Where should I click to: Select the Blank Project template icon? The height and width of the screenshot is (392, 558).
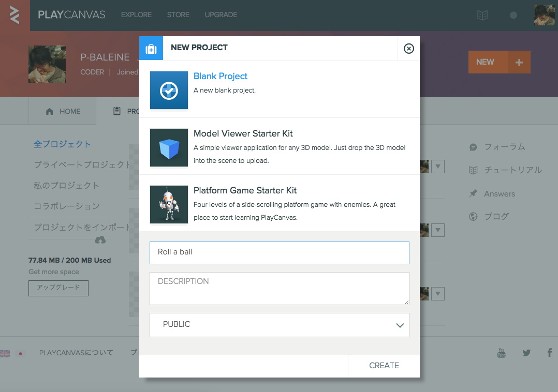click(169, 91)
